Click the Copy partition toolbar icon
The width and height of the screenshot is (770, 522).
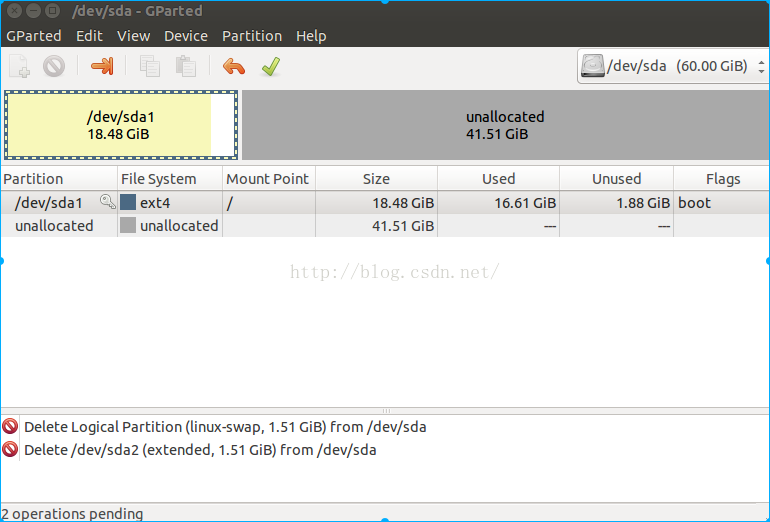[x=150, y=66]
